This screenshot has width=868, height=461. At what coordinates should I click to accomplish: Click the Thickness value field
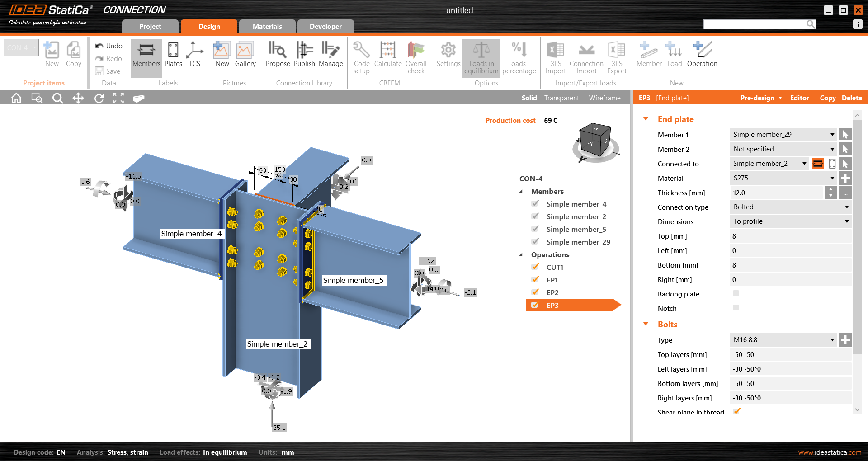pyautogui.click(x=777, y=193)
